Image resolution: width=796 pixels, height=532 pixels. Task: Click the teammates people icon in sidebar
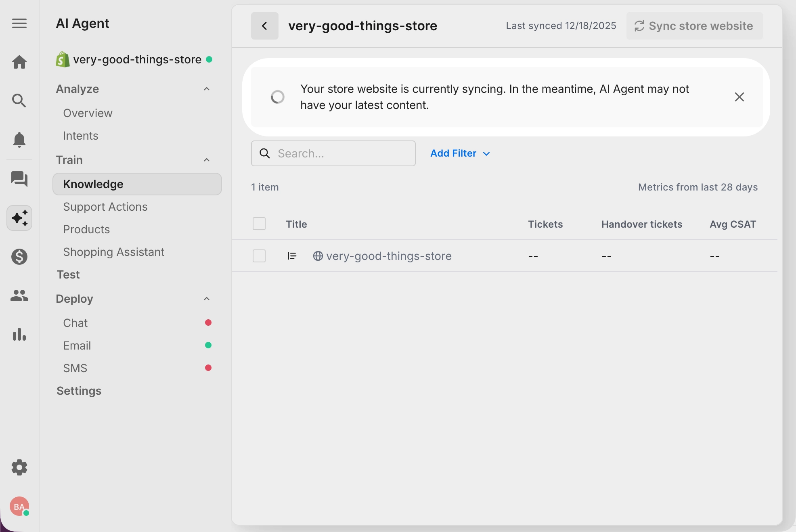coord(19,296)
